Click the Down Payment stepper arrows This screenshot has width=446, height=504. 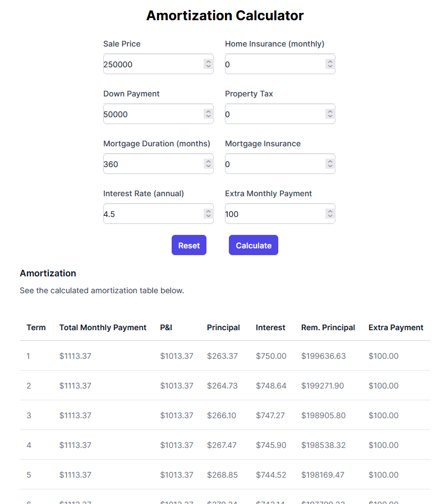coord(208,114)
